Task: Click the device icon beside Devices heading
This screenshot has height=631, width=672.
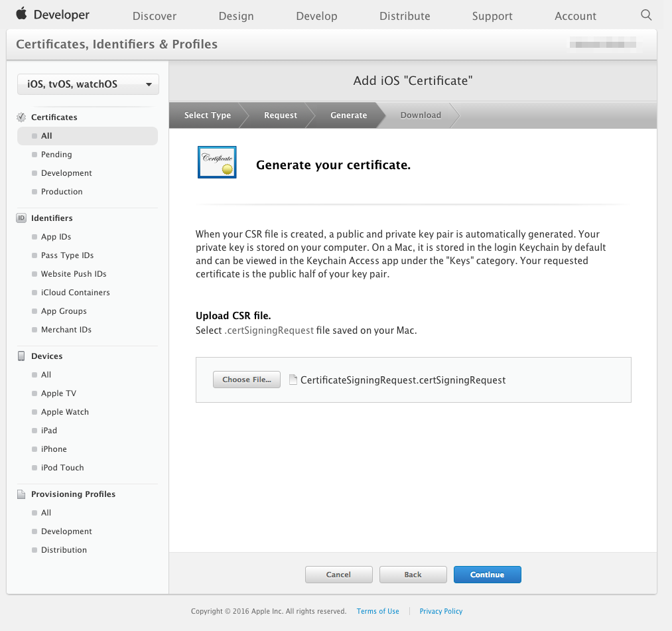Action: [x=20, y=356]
